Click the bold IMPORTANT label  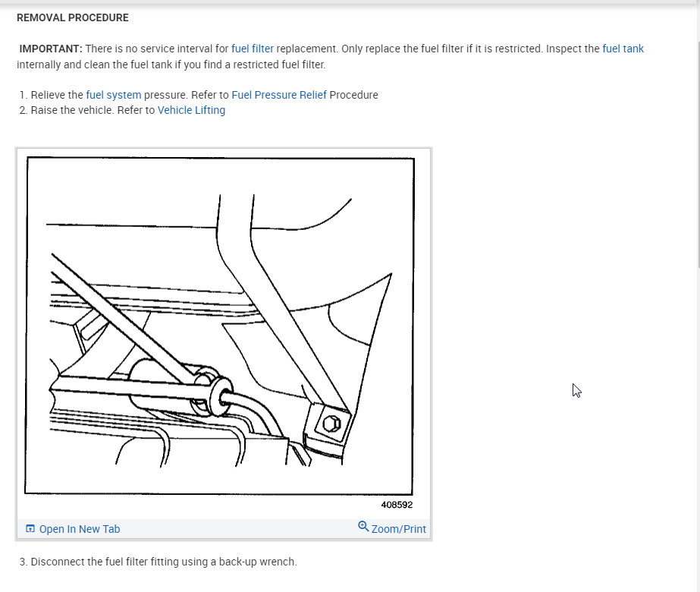point(51,49)
